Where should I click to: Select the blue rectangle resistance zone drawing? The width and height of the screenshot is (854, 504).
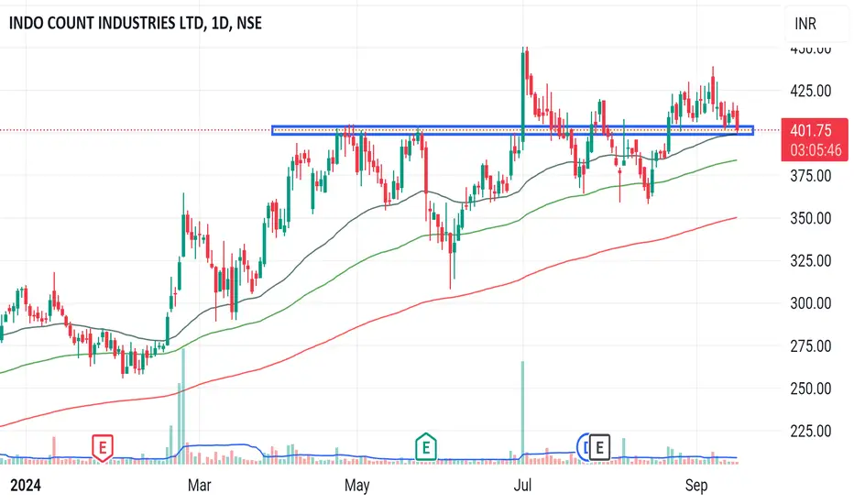[512, 130]
